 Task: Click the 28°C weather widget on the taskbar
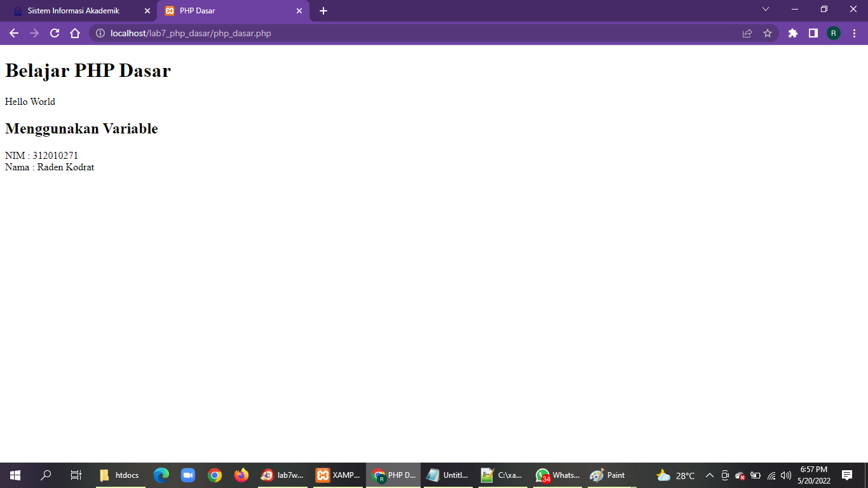click(675, 475)
